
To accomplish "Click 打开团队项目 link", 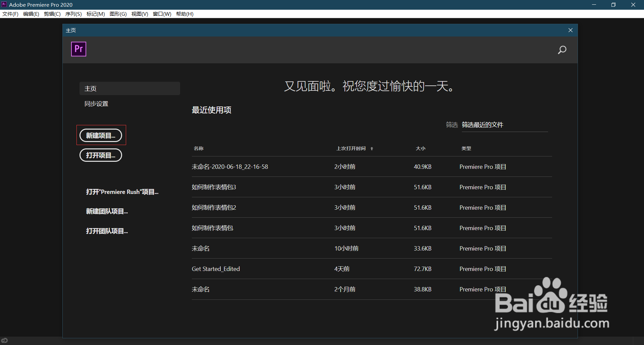I will tap(107, 231).
